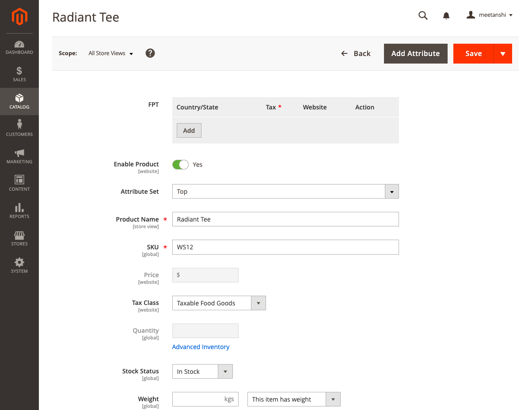Open the Stores menu
The width and height of the screenshot is (532, 410).
click(19, 238)
